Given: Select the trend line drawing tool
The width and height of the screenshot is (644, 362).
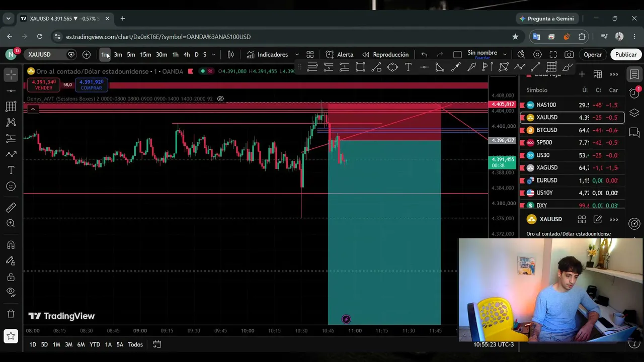Looking at the screenshot, I should 11,90.
